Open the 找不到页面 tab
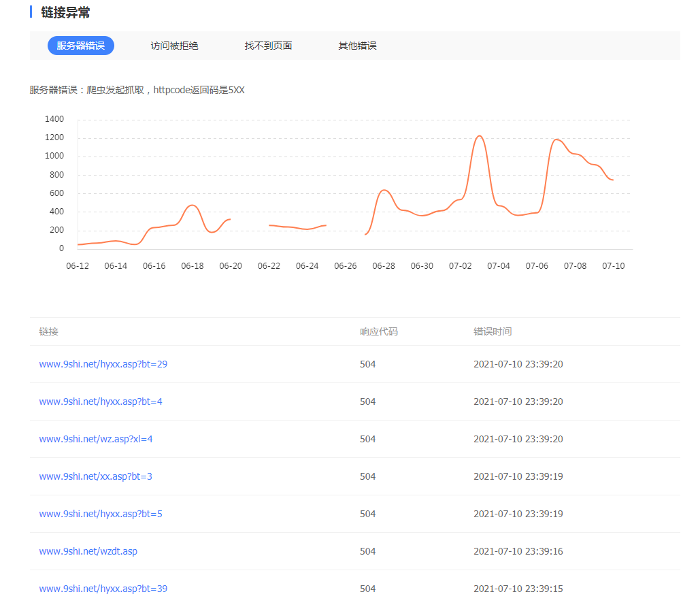This screenshot has width=700, height=607. tap(268, 46)
